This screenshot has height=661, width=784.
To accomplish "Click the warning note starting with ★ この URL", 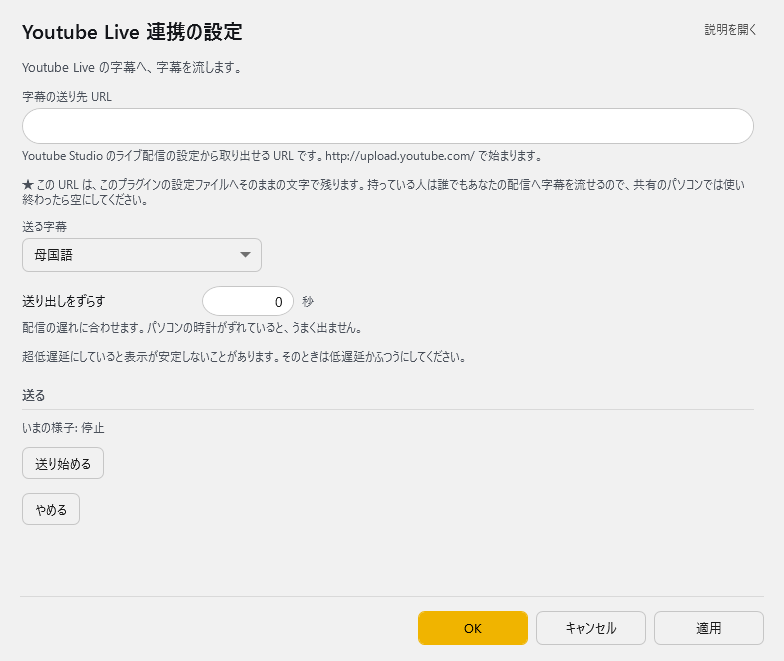I will point(383,192).
